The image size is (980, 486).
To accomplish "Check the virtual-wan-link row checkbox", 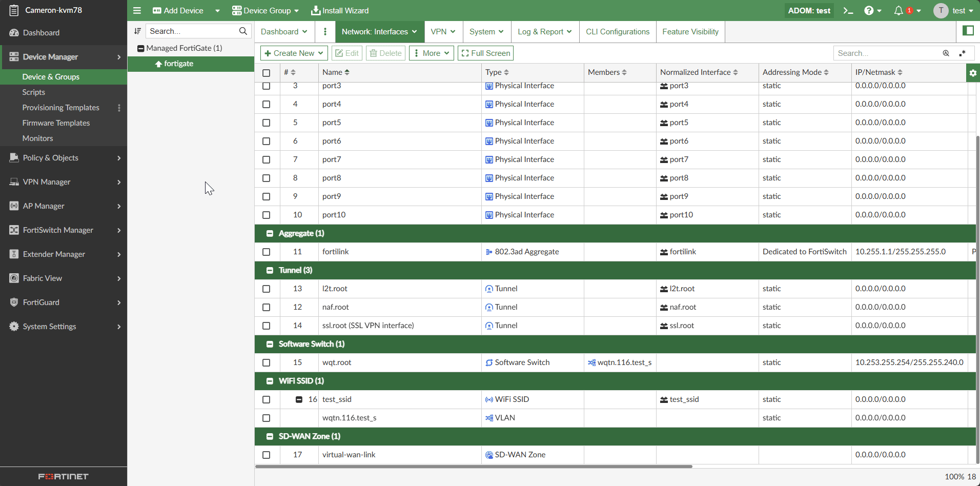I will [267, 455].
